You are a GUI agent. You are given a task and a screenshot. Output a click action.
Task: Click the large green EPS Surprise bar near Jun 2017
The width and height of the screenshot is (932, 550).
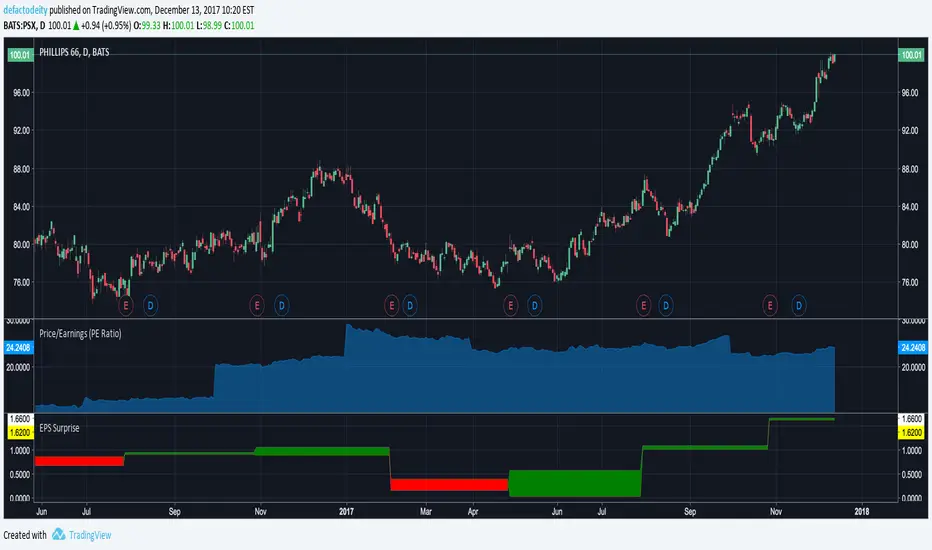575,483
